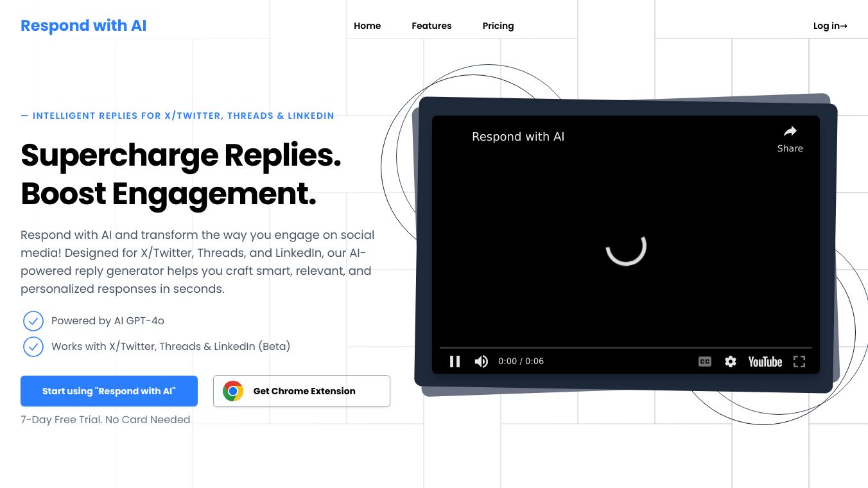Click the Get Chrome Extension button
The height and width of the screenshot is (488, 868).
click(x=302, y=391)
